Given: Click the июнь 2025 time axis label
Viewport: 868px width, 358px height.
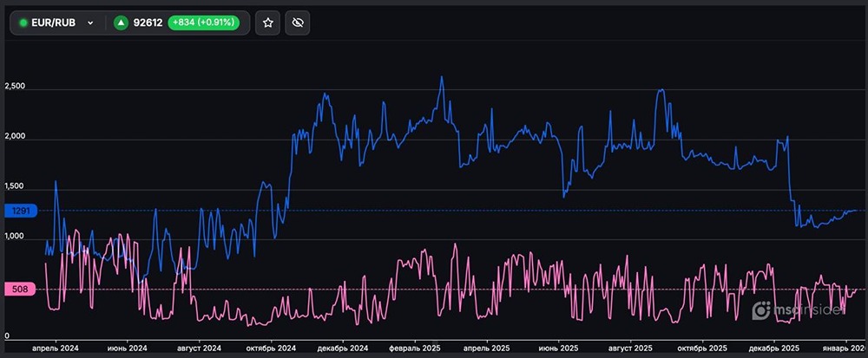Looking at the screenshot, I should pos(559,348).
